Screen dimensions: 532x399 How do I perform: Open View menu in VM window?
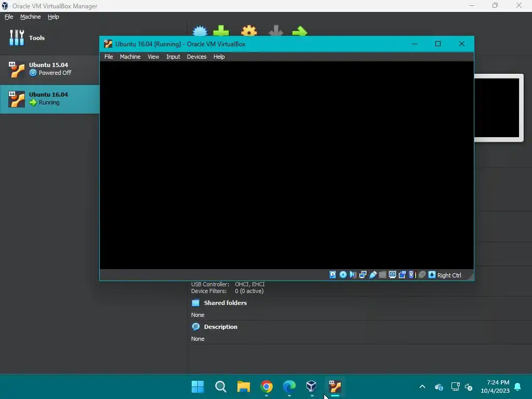[153, 57]
